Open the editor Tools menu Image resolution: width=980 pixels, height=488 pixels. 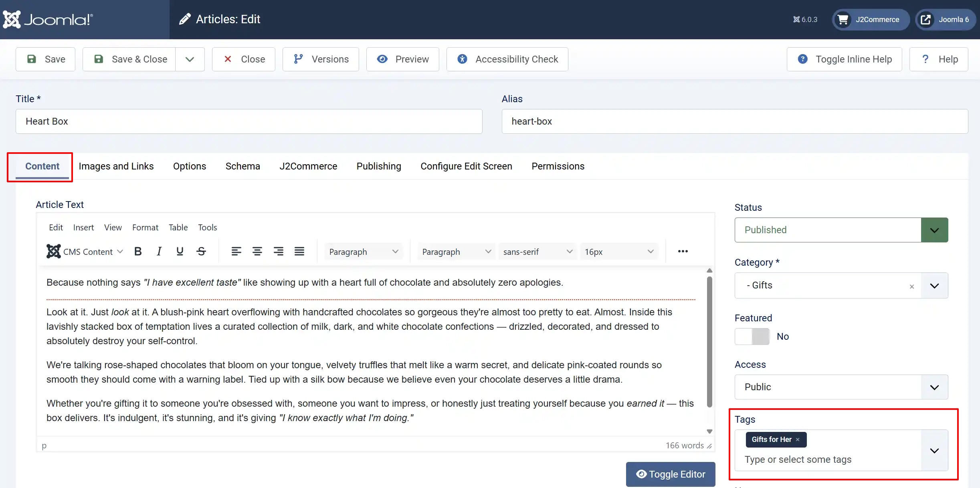(x=207, y=228)
